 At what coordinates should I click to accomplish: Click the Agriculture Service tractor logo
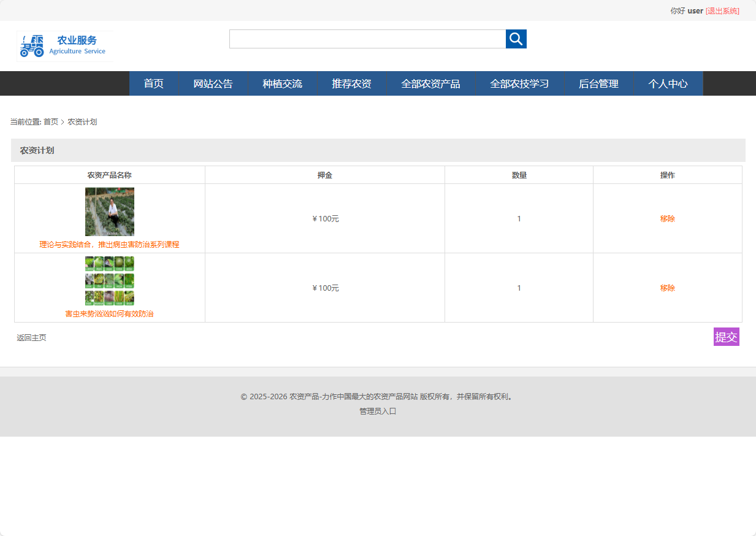click(64, 46)
